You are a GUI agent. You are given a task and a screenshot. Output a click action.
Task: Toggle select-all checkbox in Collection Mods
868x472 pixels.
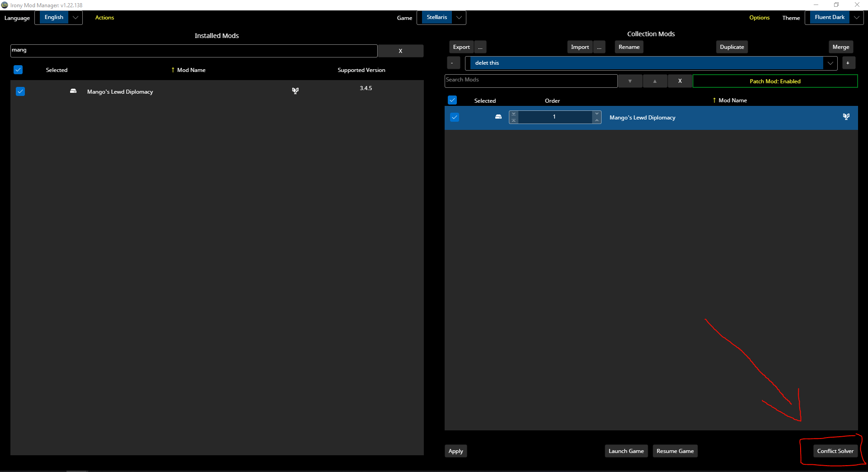click(452, 100)
